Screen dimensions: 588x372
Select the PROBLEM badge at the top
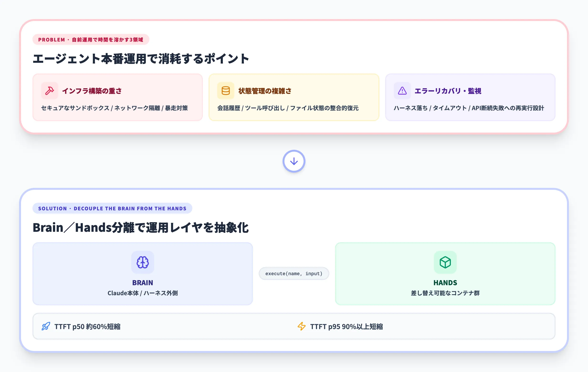pos(91,40)
